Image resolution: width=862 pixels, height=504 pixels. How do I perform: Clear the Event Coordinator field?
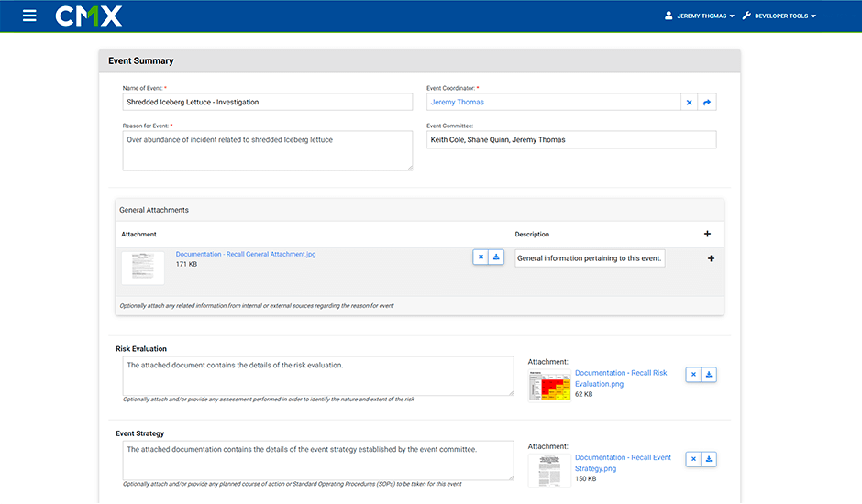pyautogui.click(x=689, y=103)
